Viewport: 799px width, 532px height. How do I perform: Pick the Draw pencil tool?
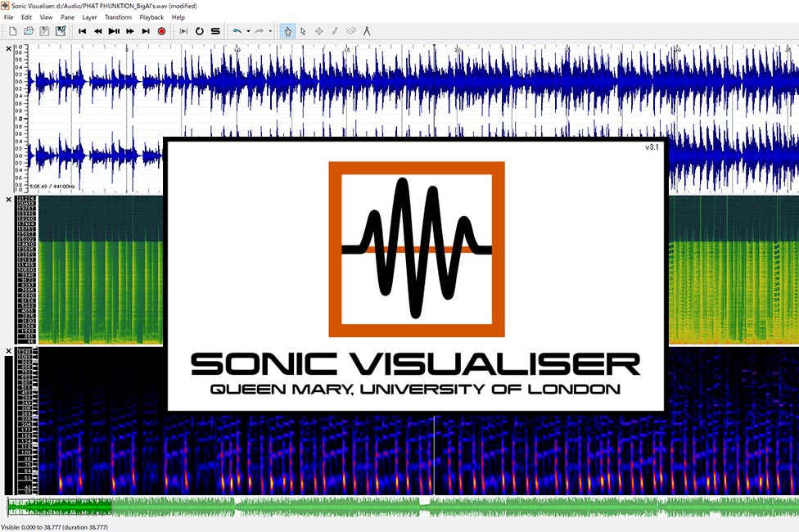(x=334, y=31)
